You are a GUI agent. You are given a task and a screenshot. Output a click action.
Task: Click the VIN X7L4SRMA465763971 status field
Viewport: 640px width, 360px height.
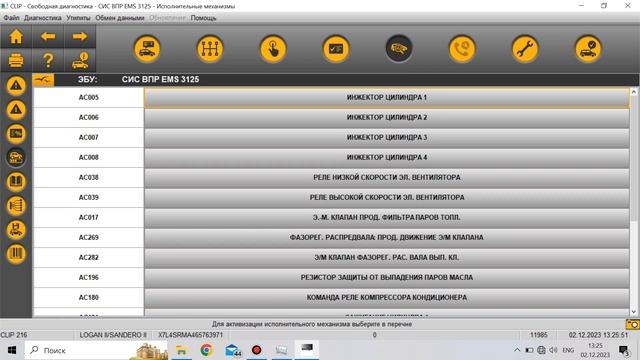[191, 335]
